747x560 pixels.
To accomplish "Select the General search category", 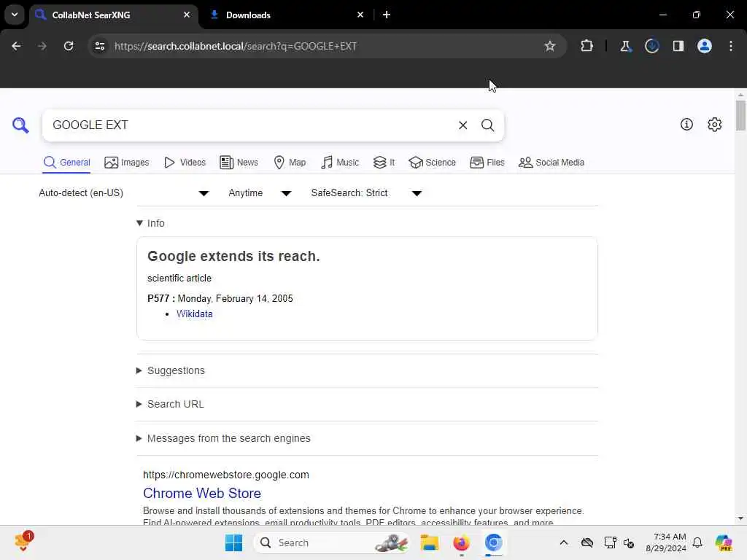I will (66, 163).
